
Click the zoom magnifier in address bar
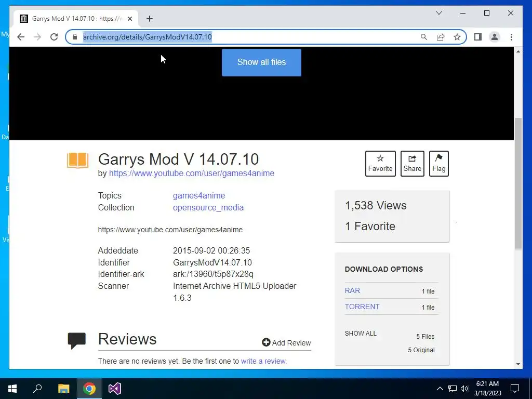424,37
